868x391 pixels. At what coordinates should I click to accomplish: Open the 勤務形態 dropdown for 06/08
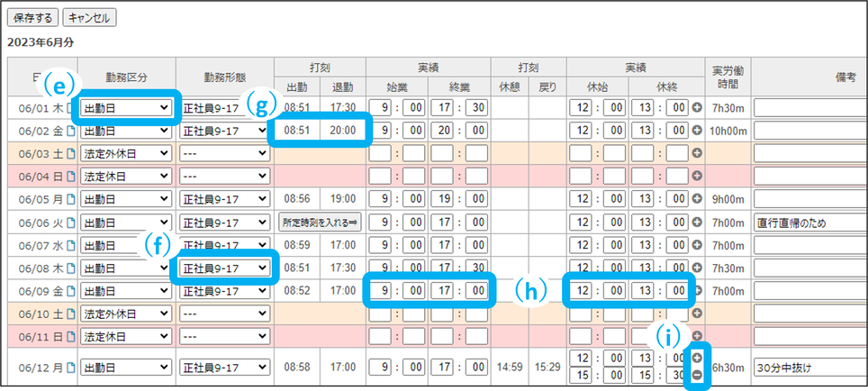pyautogui.click(x=225, y=268)
